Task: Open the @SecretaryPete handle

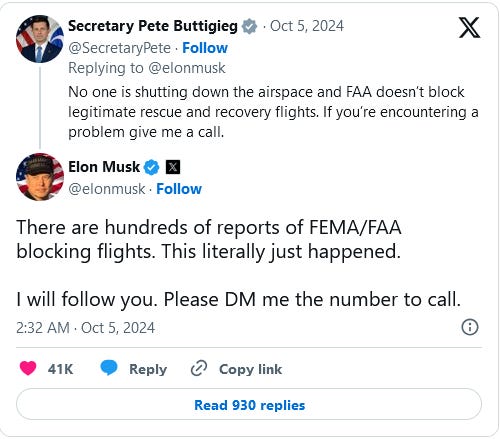Action: [x=119, y=48]
